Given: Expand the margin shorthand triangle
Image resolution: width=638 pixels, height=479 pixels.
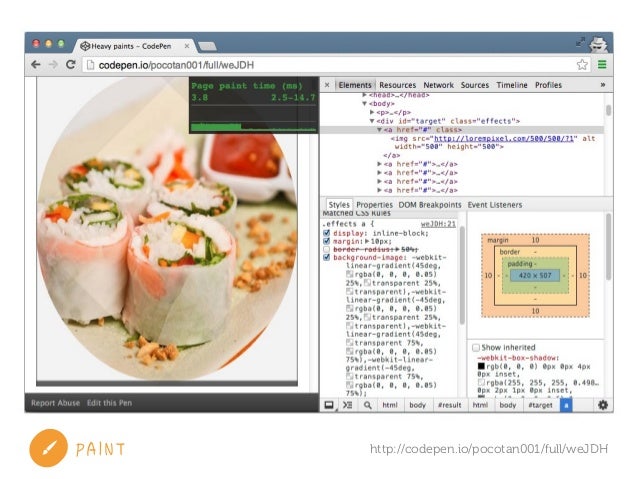Looking at the screenshot, I should pyautogui.click(x=367, y=241).
